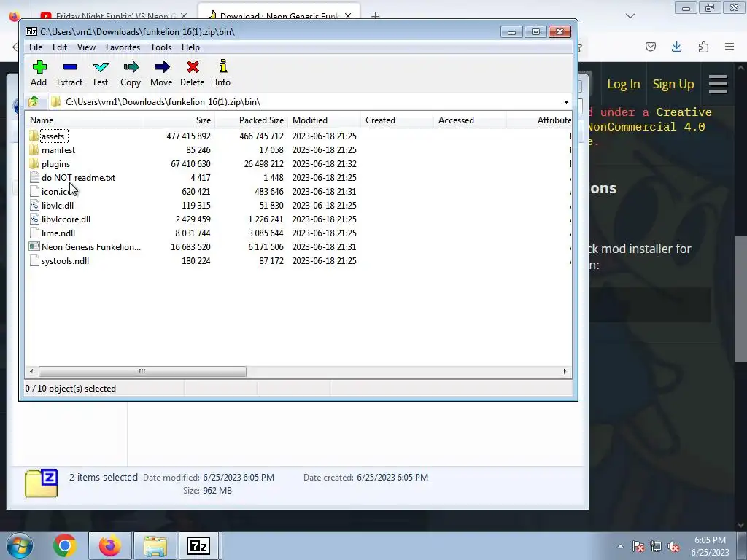Open Firefox extensions puzzle icon

[x=703, y=47]
